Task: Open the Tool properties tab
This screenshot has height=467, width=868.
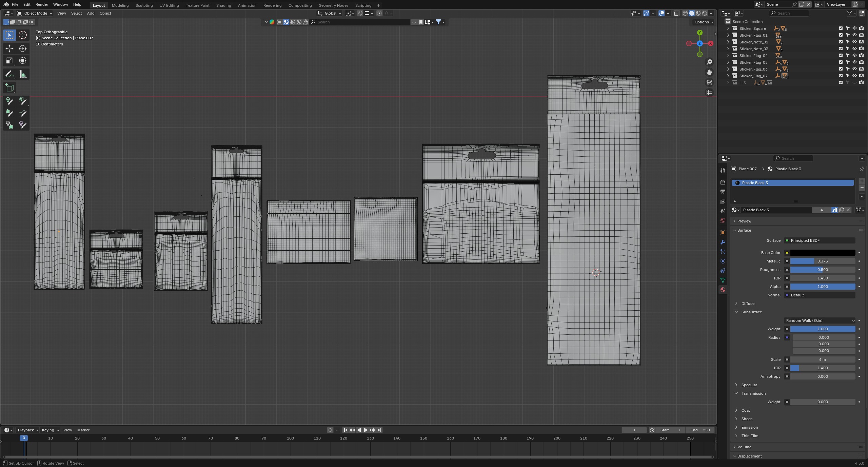Action: (x=723, y=170)
